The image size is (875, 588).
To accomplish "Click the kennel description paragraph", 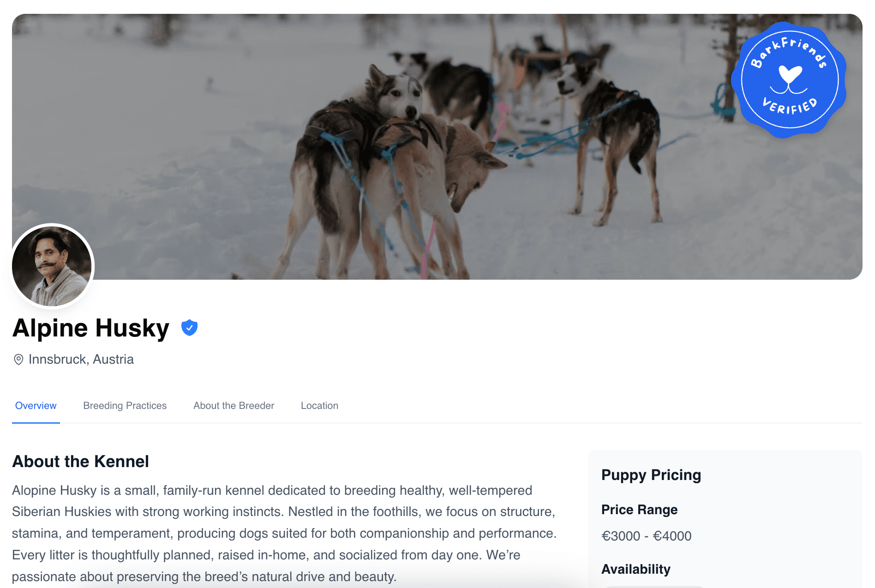I will point(285,534).
